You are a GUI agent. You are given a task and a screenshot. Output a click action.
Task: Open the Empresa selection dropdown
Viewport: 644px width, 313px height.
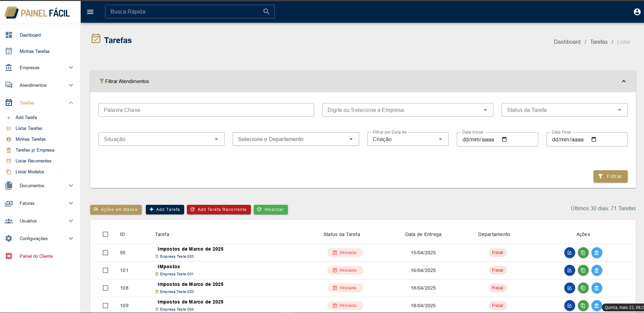[x=408, y=110]
